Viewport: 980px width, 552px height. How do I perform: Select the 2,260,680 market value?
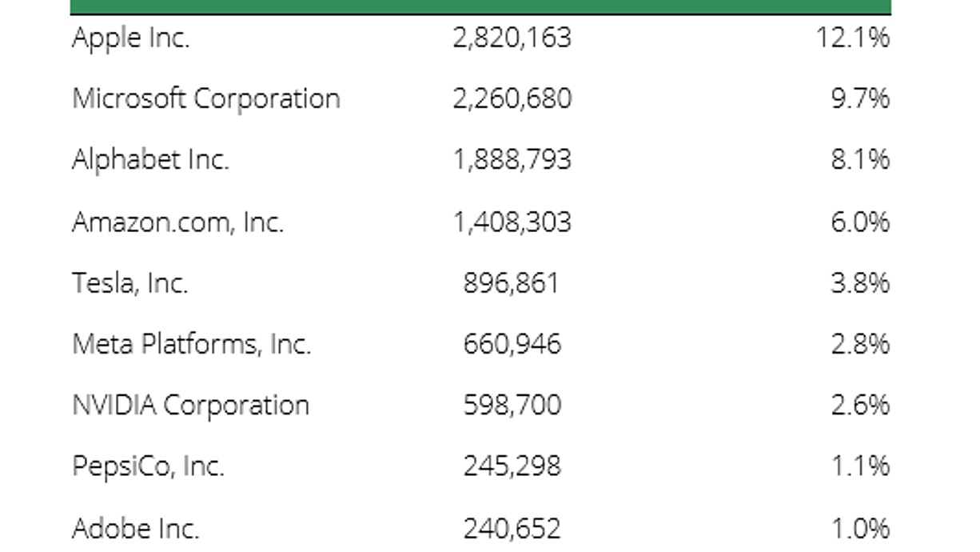[x=512, y=99]
